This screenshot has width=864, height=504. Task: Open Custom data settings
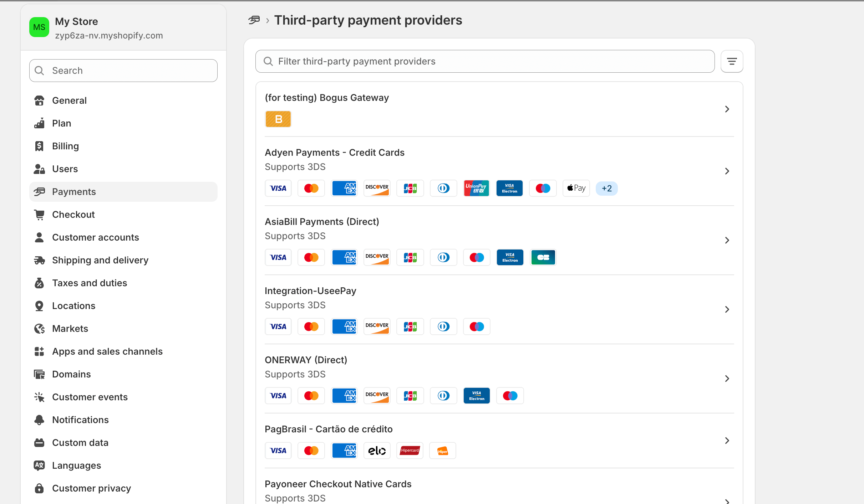coord(123,443)
